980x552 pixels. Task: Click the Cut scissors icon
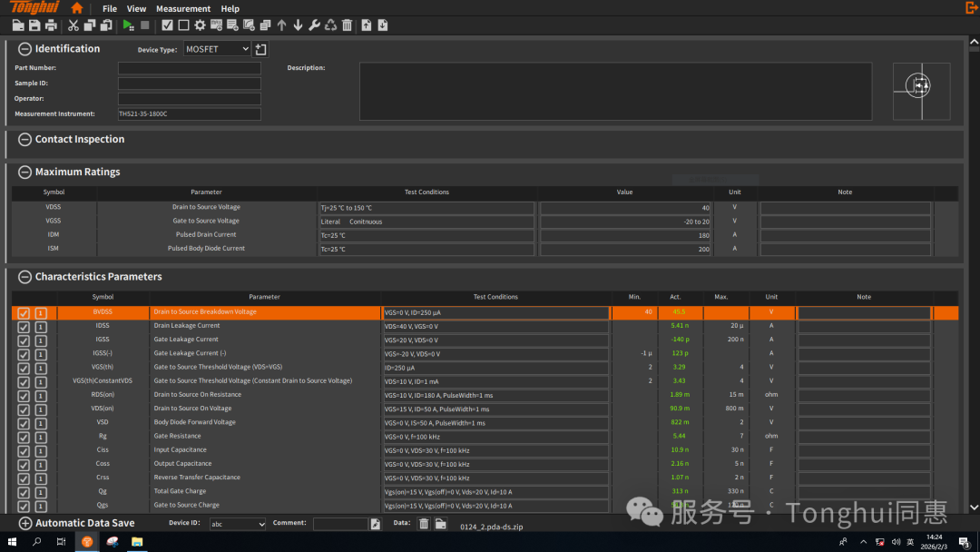pos(74,25)
